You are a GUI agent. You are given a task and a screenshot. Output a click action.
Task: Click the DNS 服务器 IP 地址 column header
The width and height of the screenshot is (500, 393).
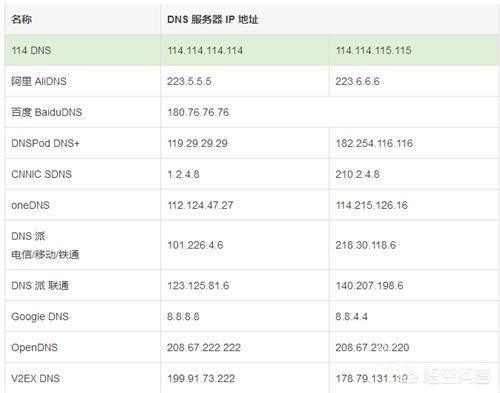tap(213, 19)
